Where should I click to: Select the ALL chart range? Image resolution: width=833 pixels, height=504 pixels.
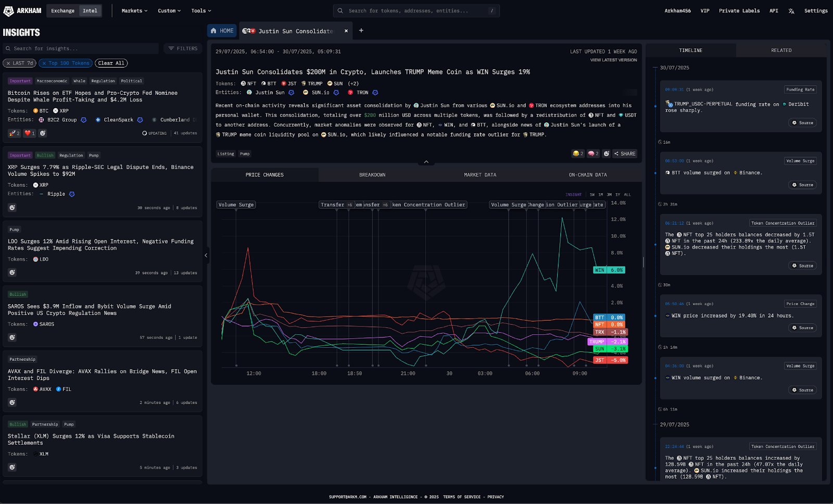pos(627,195)
